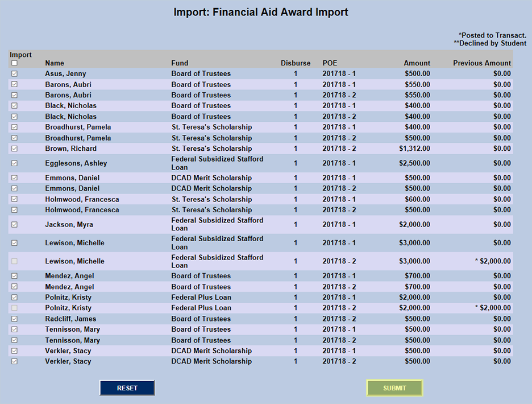Uncheck Brown, Richard import checkbox

point(15,149)
